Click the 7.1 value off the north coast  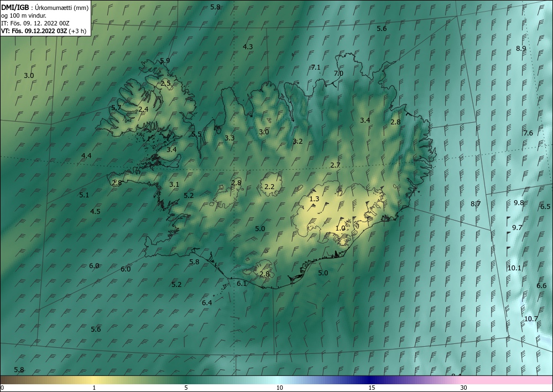[316, 67]
